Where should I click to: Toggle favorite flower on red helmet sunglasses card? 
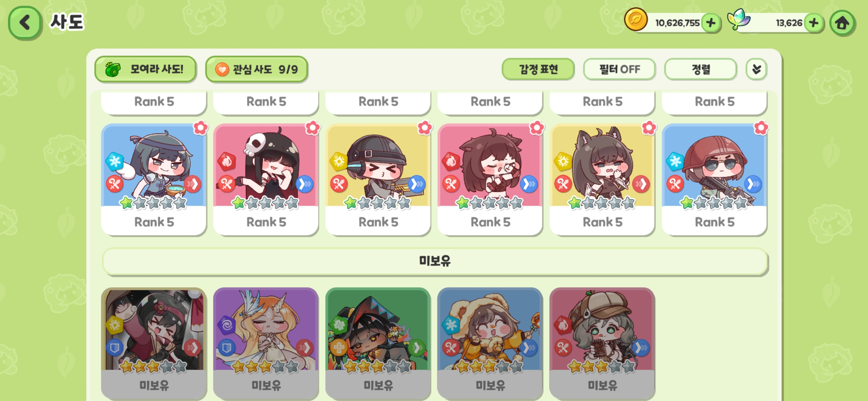[x=761, y=128]
